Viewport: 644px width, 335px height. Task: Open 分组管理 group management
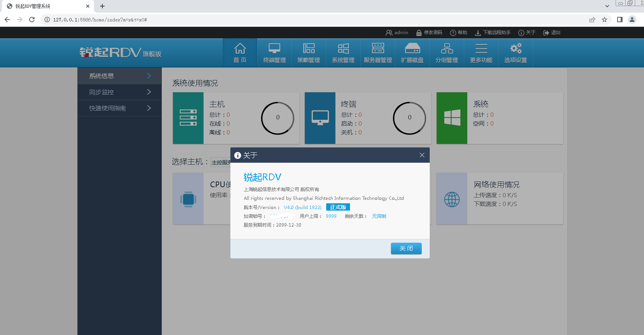447,53
